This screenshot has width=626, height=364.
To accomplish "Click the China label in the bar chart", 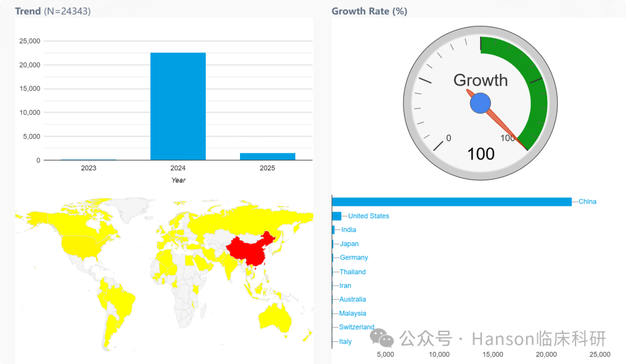I will click(x=587, y=202).
